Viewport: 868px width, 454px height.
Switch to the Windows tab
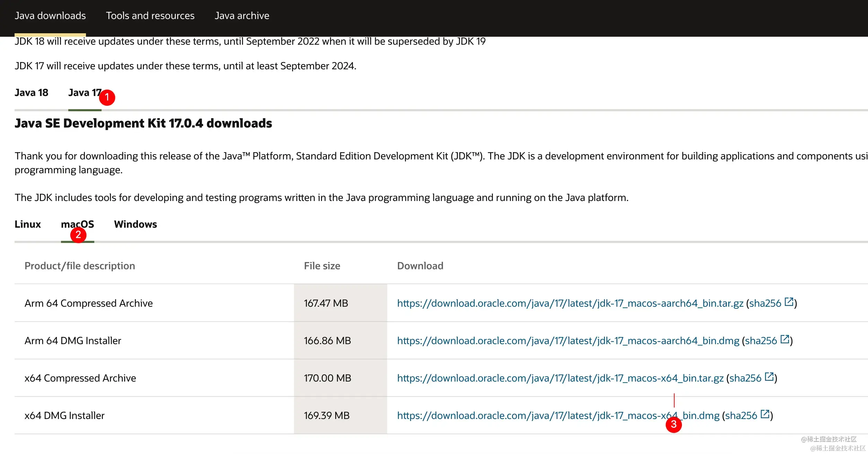pyautogui.click(x=135, y=224)
